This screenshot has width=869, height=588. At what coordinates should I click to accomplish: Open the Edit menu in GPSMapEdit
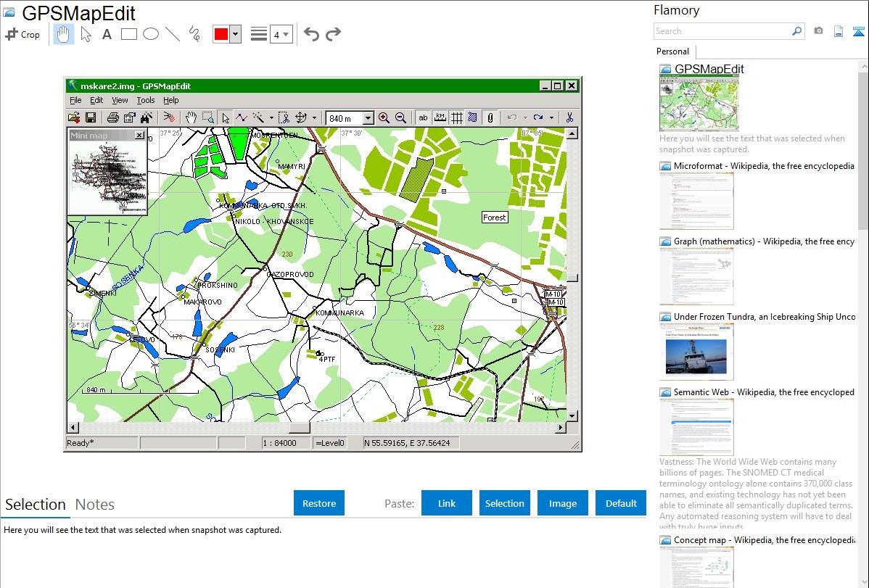(96, 100)
